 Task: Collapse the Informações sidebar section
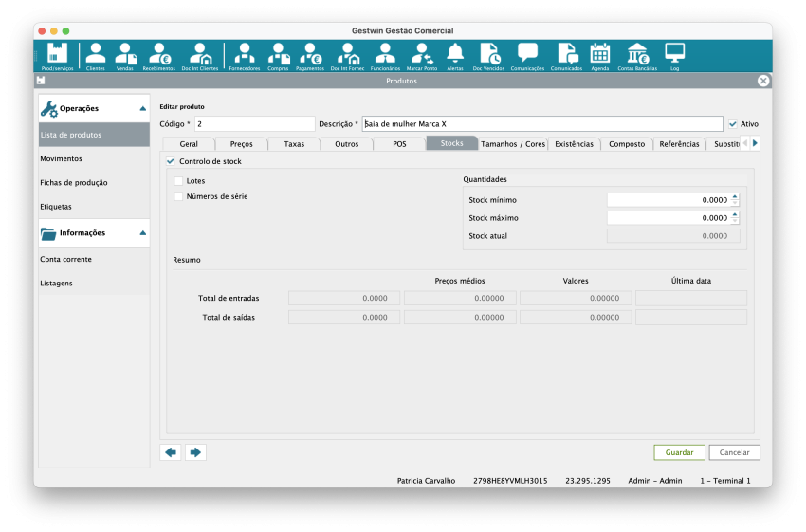click(x=142, y=232)
